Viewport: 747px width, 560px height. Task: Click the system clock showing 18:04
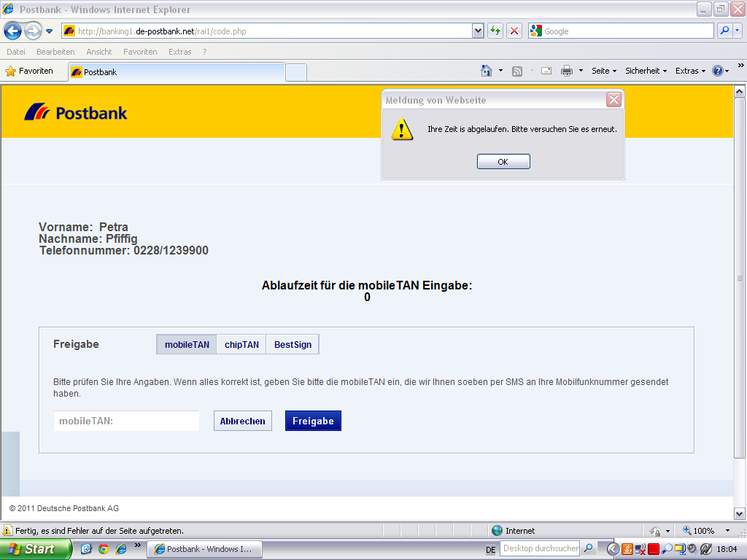(727, 549)
